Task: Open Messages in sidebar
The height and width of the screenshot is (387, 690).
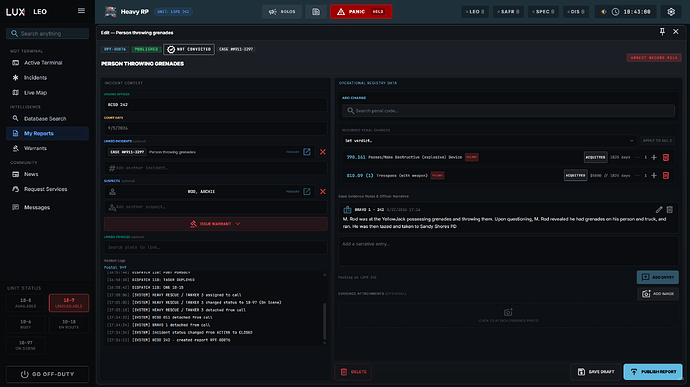Action: pos(48,207)
